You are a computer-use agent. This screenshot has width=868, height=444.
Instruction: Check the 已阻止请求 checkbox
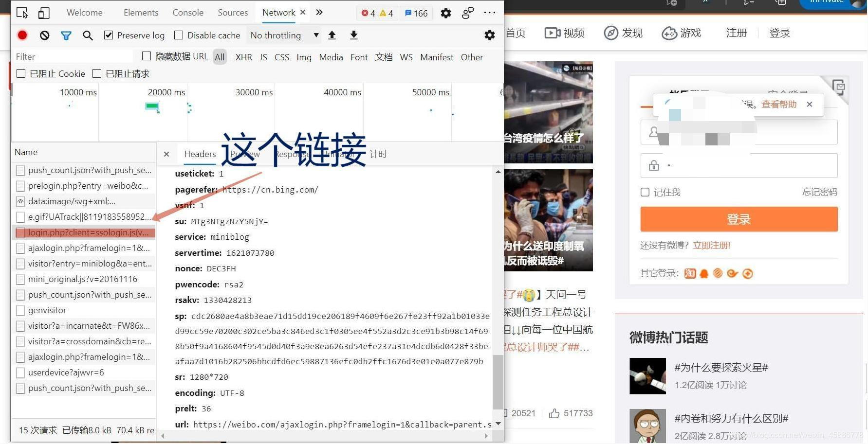pyautogui.click(x=97, y=73)
